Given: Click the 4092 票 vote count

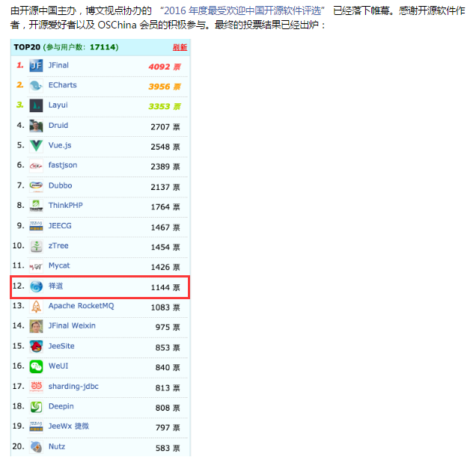Looking at the screenshot, I should pos(165,67).
